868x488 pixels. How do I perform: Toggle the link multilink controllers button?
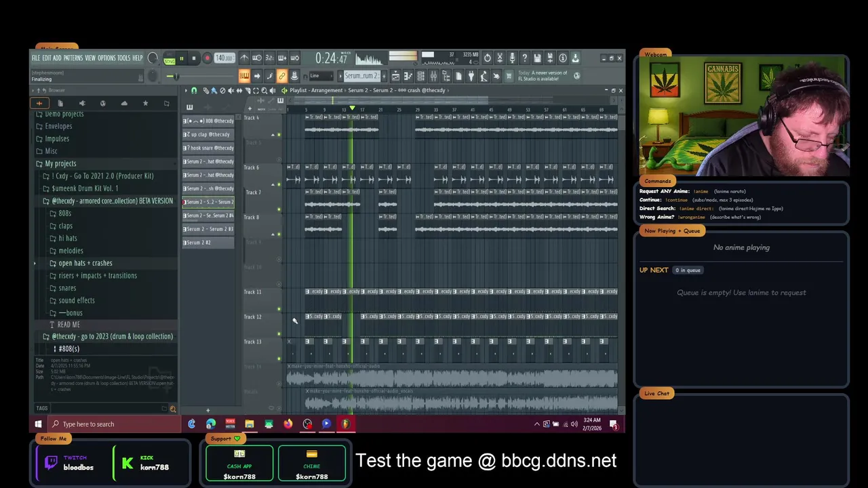click(282, 76)
